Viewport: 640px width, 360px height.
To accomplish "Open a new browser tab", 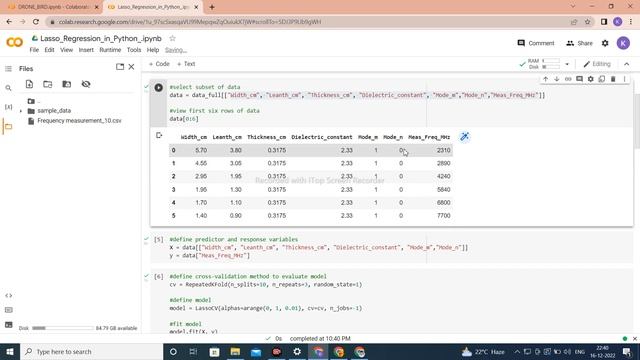I will (212, 7).
